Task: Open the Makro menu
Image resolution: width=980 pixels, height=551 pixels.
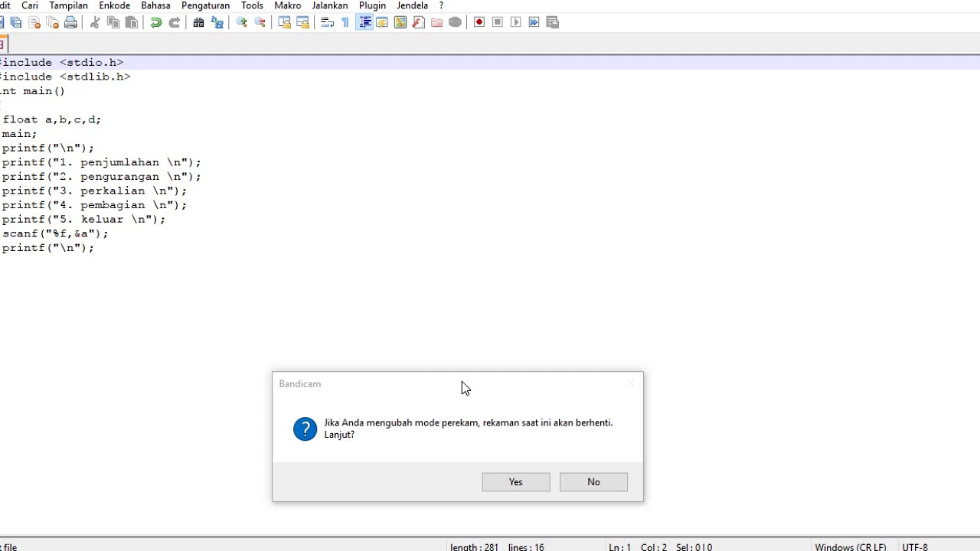Action: [288, 5]
